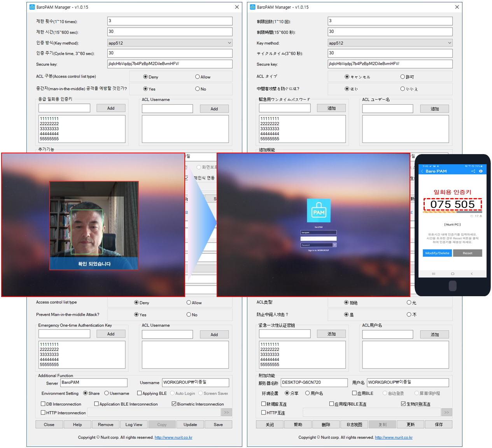Select いいえ radio in Japanese window
The width and height of the screenshot is (492, 448).
403,89
